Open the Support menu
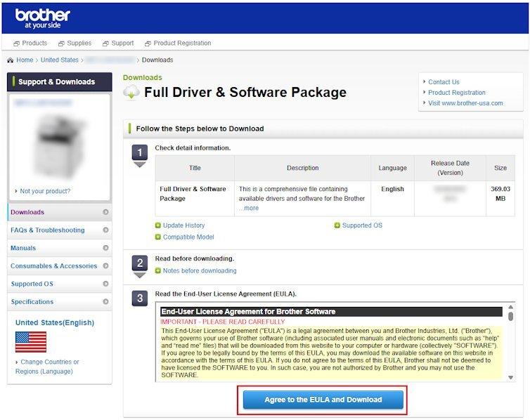The image size is (530, 420). [x=122, y=44]
